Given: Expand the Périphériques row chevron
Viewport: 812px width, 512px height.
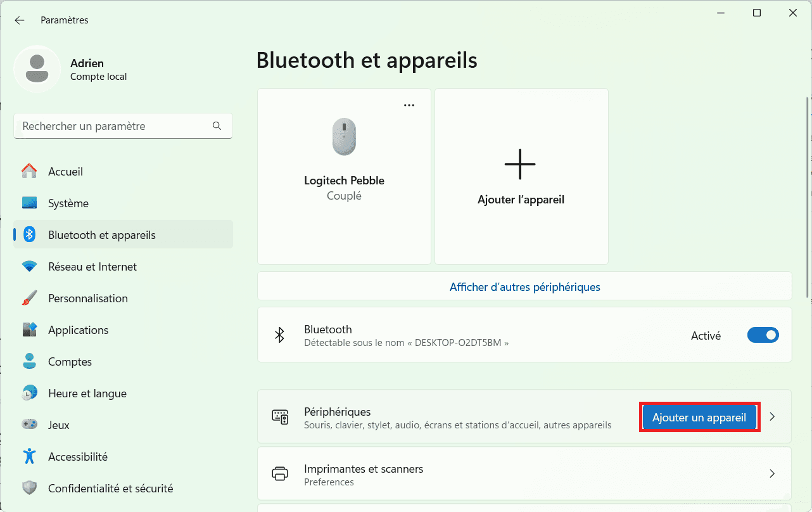Looking at the screenshot, I should 772,417.
